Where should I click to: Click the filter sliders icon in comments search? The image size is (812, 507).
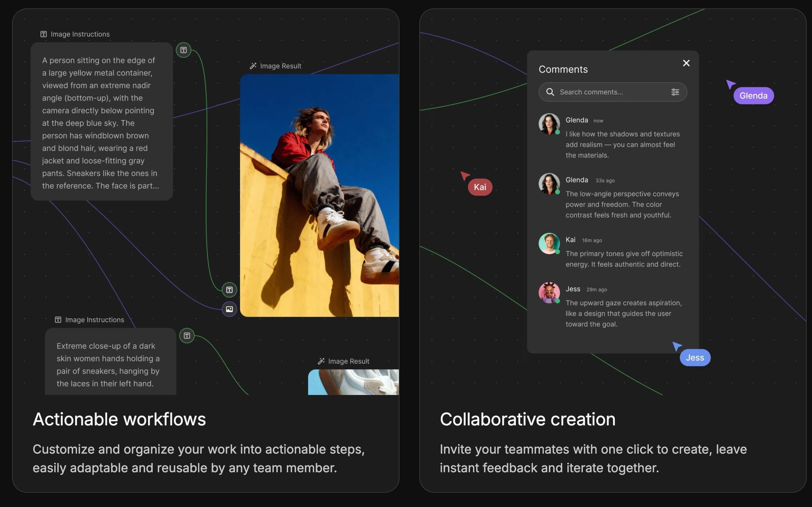click(675, 92)
